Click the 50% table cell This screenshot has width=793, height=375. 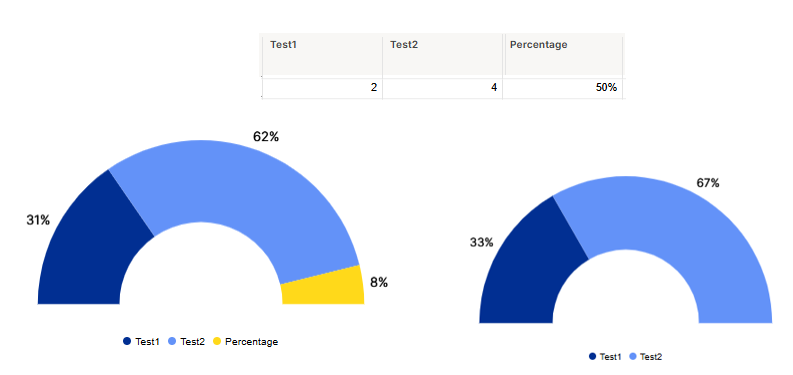pos(563,88)
